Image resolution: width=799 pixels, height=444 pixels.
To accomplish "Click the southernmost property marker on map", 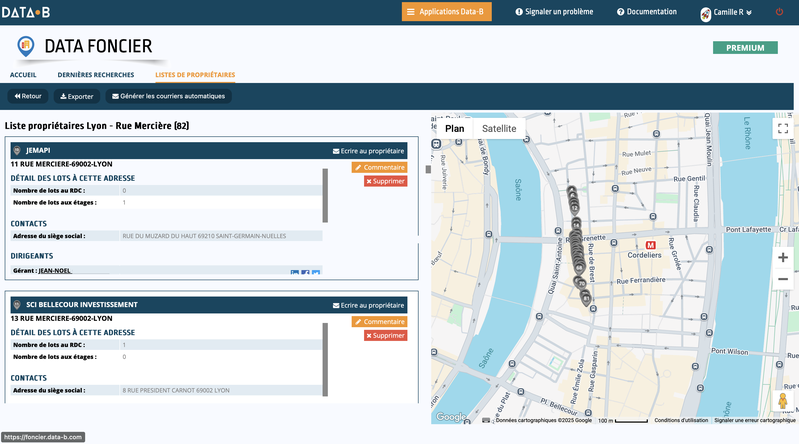I will [x=586, y=299].
